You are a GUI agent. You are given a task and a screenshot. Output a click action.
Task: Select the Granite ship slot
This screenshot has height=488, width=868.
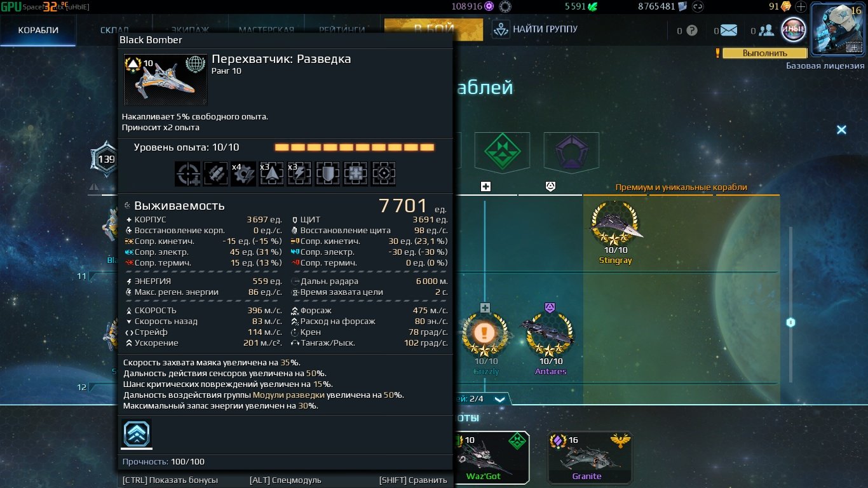[584, 457]
